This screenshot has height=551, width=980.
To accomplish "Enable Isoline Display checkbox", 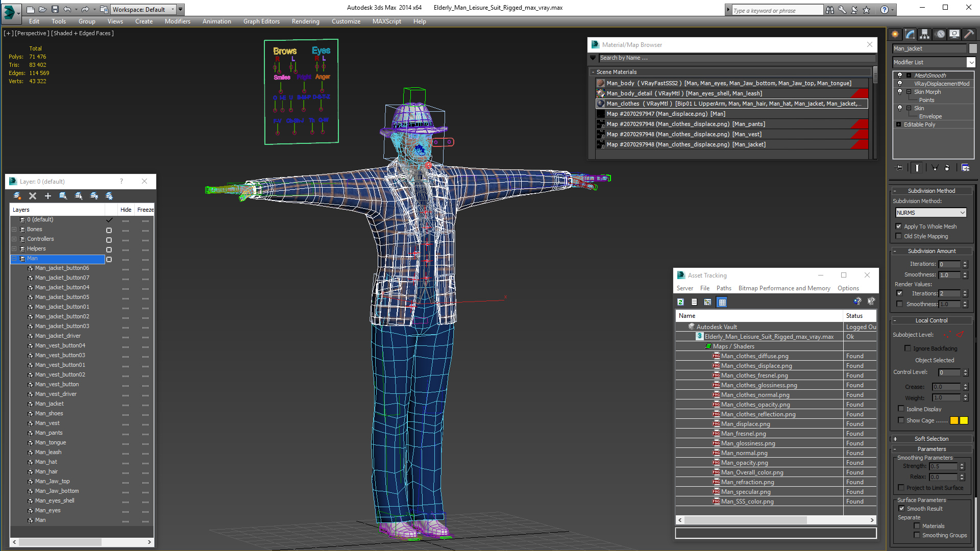I will (901, 409).
